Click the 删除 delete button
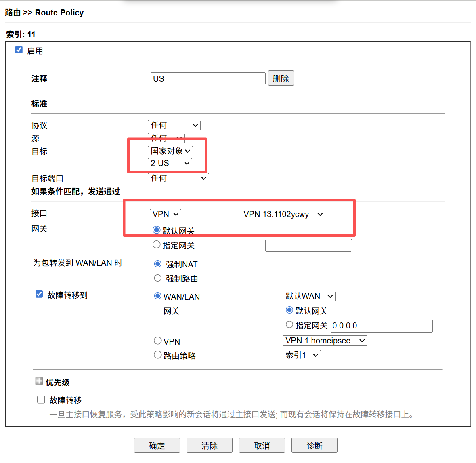Image resolution: width=476 pixels, height=463 pixels. (281, 78)
